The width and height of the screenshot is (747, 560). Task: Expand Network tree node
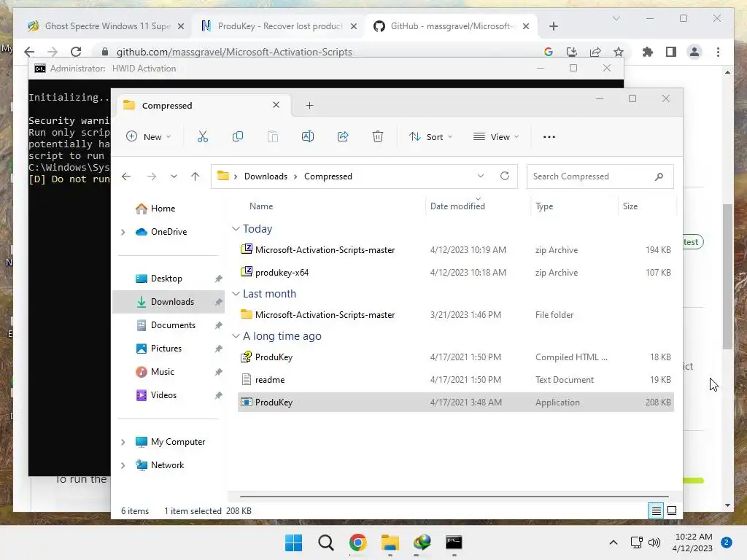tap(123, 465)
